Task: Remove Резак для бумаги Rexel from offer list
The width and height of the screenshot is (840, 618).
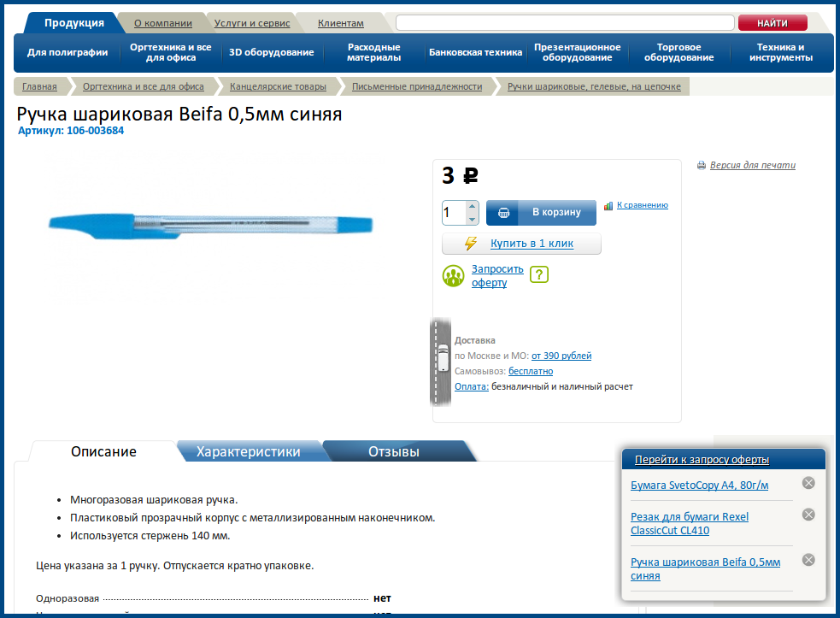Action: tap(808, 515)
